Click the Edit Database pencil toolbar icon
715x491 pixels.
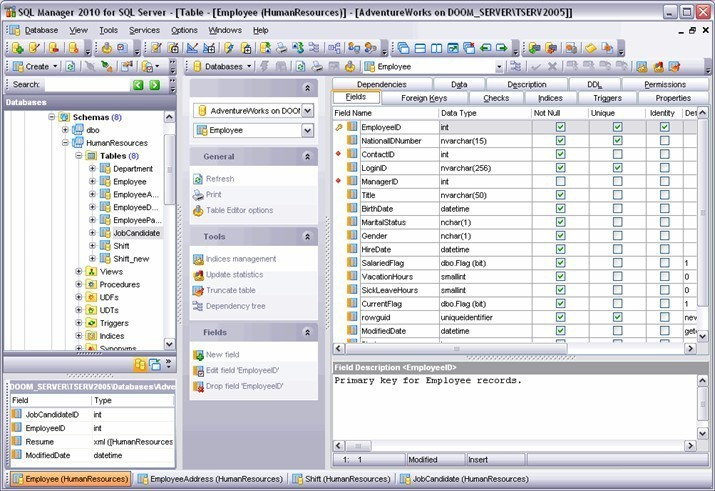pos(34,48)
